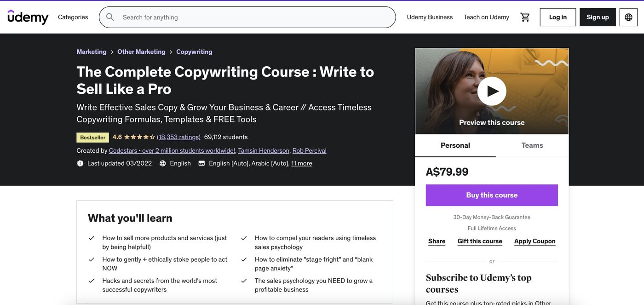Click the A$79.99 price text
The height and width of the screenshot is (305, 644).
(447, 172)
